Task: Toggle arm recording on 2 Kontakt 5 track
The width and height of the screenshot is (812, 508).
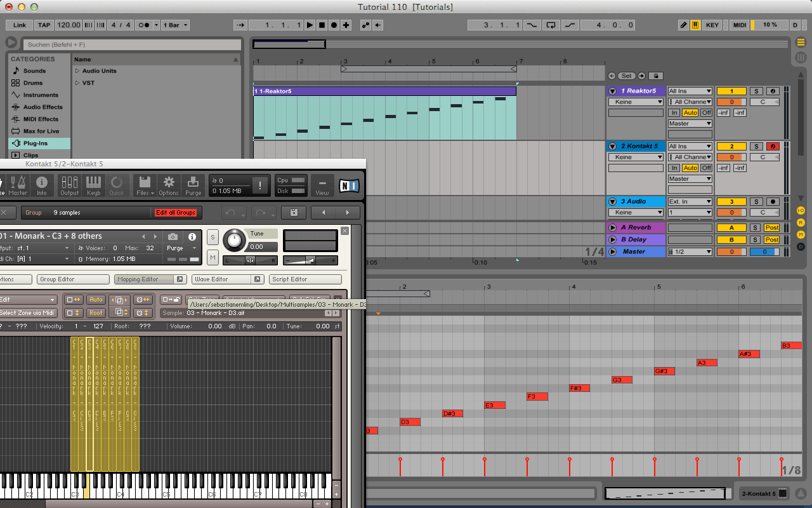Action: pyautogui.click(x=772, y=147)
